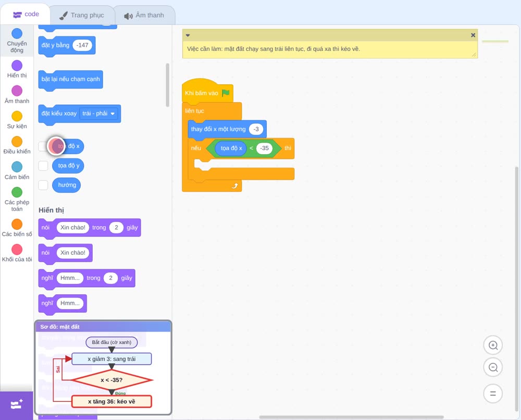521x420 pixels.
Task: Open the Sự kiện block category
Action: coord(17,120)
